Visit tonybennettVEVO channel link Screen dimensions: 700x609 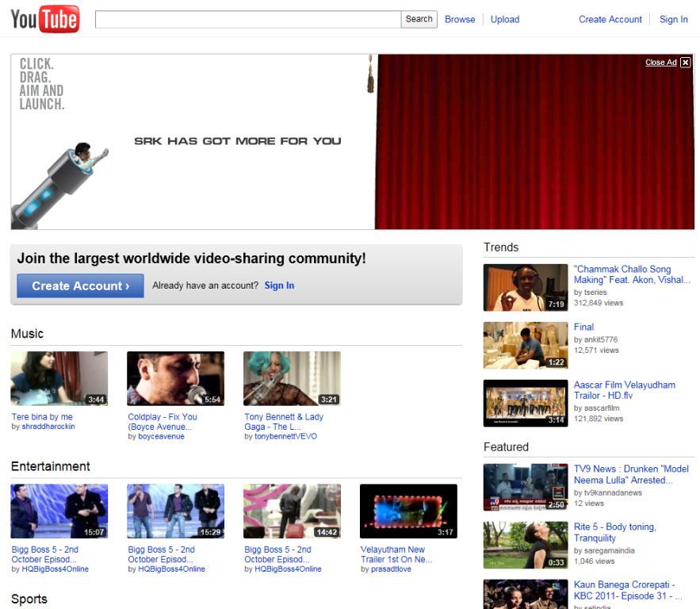pos(285,436)
